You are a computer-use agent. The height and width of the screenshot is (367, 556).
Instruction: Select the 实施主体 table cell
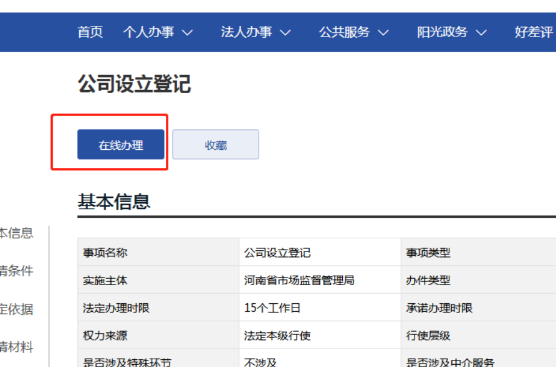coord(159,280)
